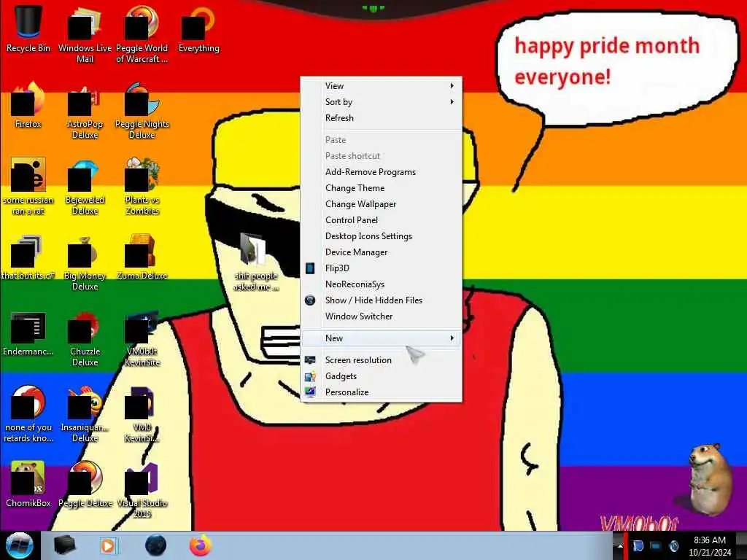Select the Visual Studio 2015 icon
The image size is (747, 560).
142,489
